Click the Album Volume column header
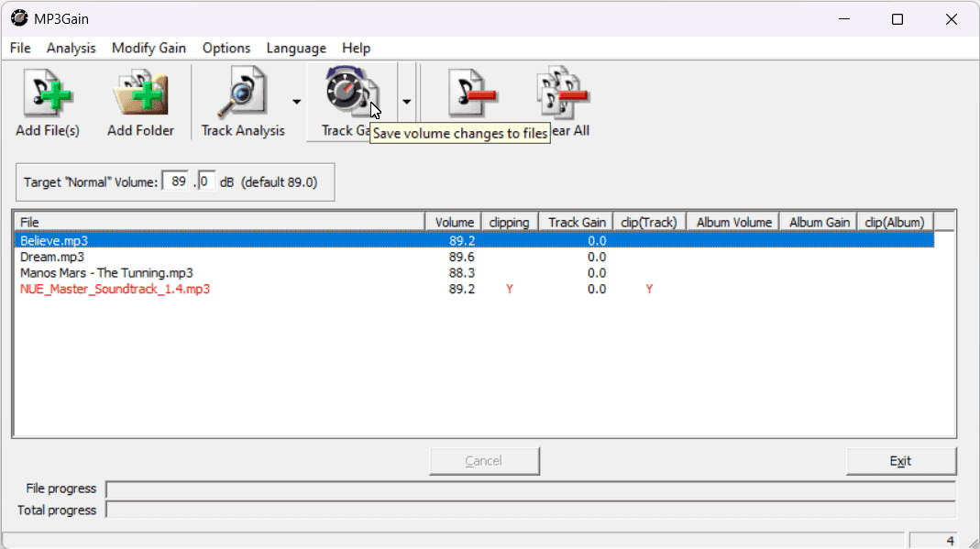The width and height of the screenshot is (980, 549). tap(733, 223)
